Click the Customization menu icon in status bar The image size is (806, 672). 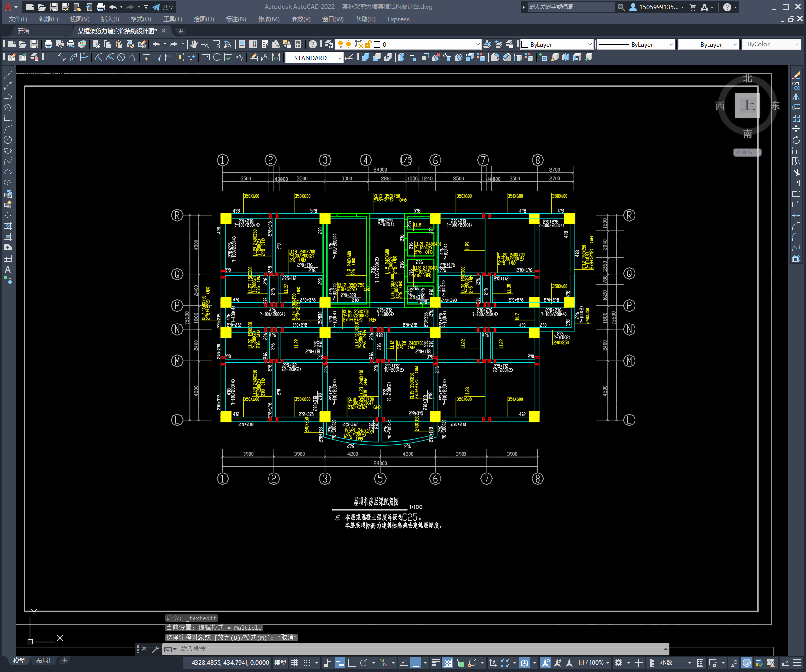798,663
